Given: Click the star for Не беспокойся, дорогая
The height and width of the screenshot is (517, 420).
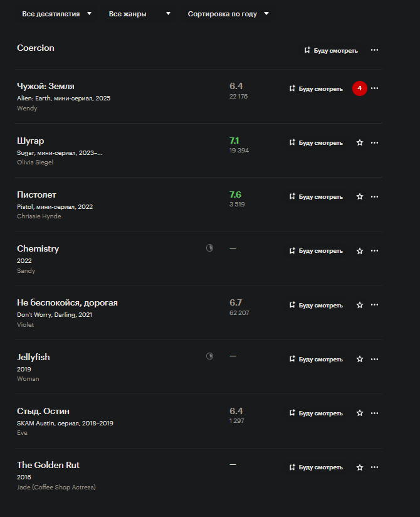Looking at the screenshot, I should click(360, 305).
